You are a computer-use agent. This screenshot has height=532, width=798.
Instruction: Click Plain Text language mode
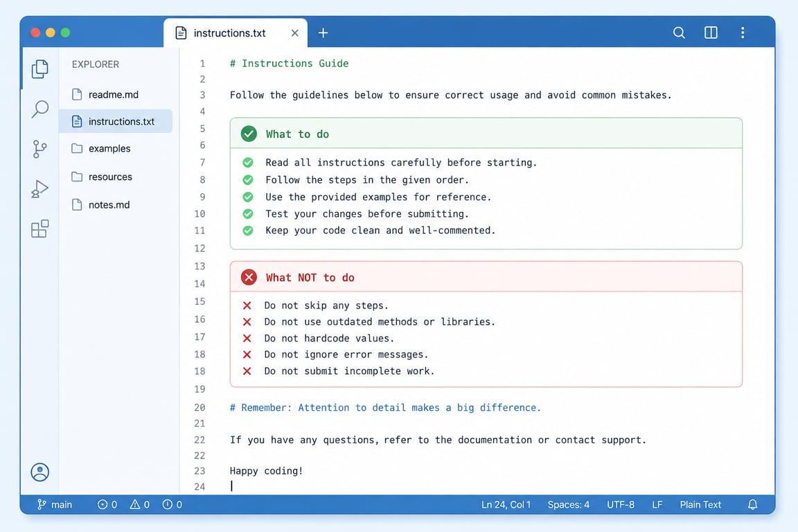tap(700, 504)
